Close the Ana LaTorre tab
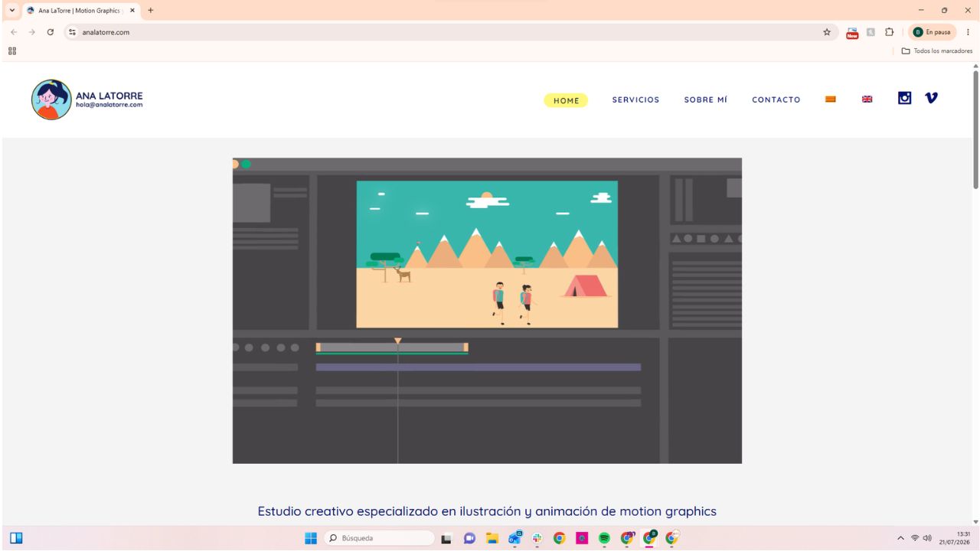980x551 pixels. 132,10
